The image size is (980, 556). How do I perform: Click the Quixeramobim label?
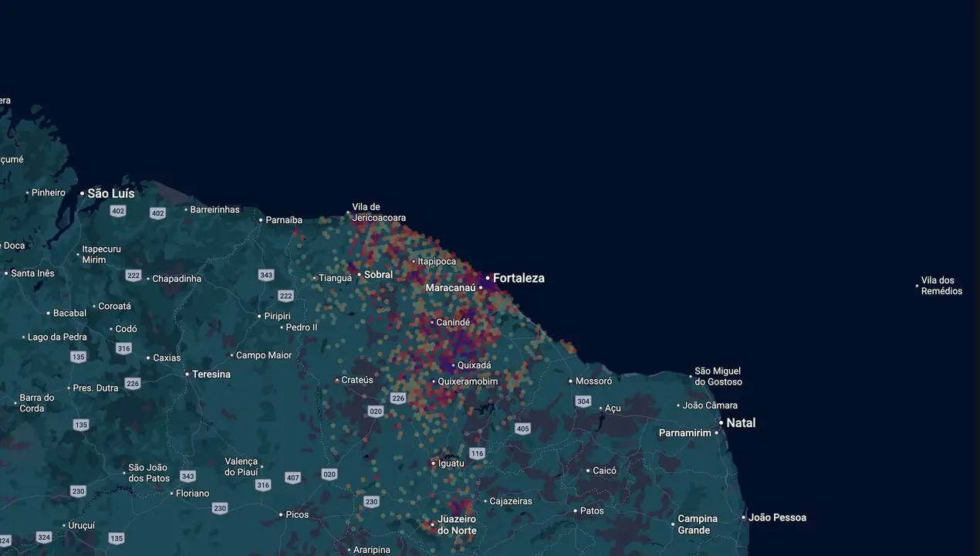pos(468,381)
